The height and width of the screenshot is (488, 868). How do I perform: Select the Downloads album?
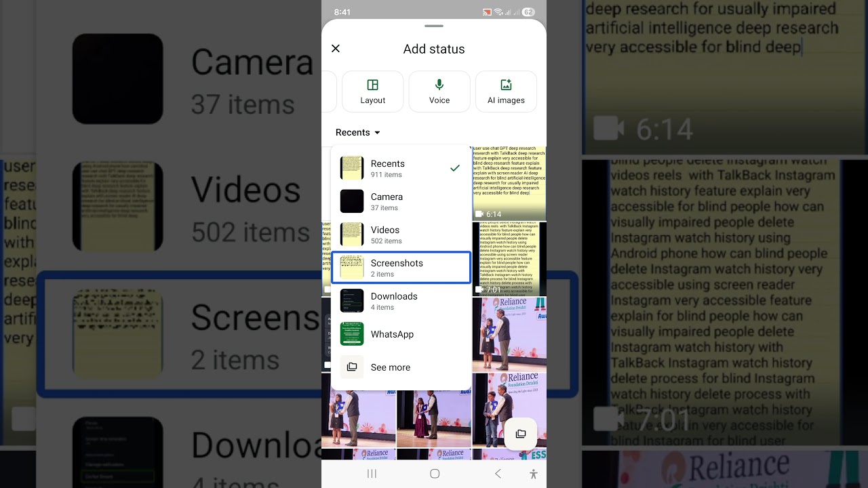[x=401, y=301]
